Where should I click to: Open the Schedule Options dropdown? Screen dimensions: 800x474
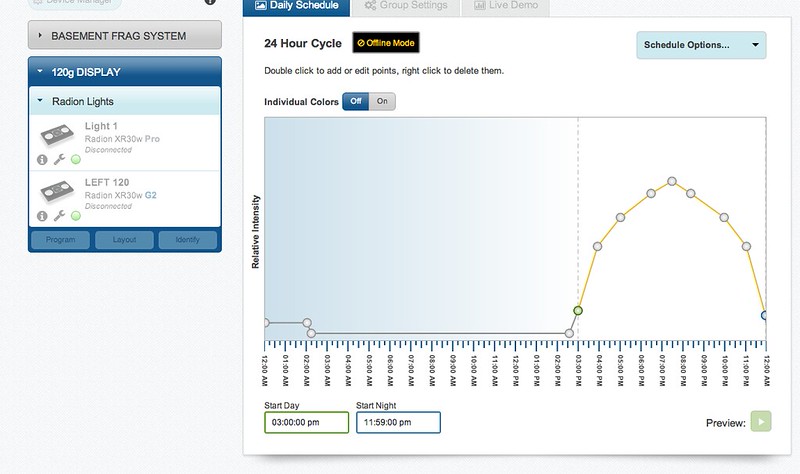(700, 45)
